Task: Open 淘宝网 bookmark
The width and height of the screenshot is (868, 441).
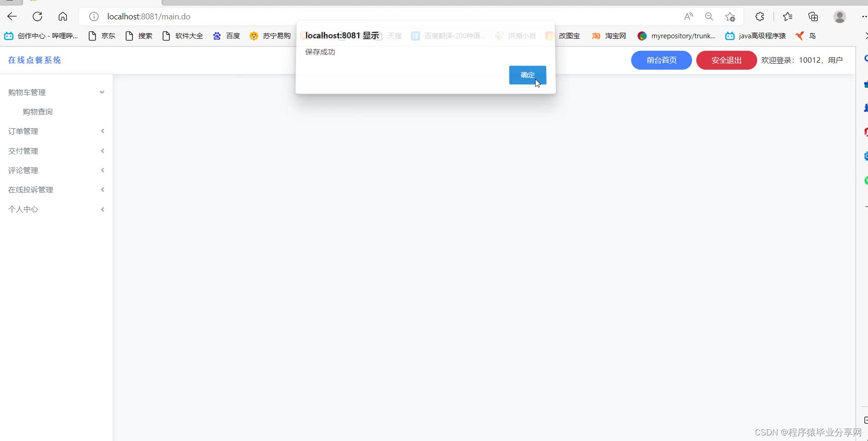Action: 609,36
